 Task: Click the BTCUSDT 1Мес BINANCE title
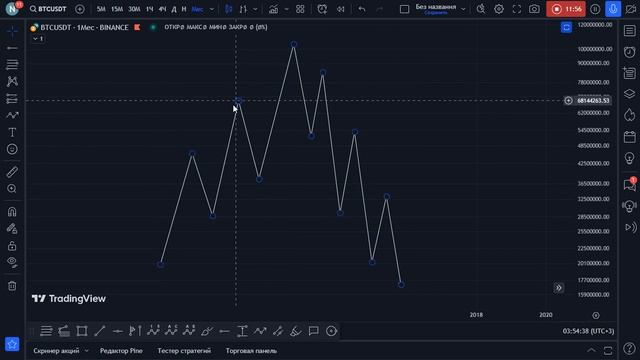coord(84,27)
